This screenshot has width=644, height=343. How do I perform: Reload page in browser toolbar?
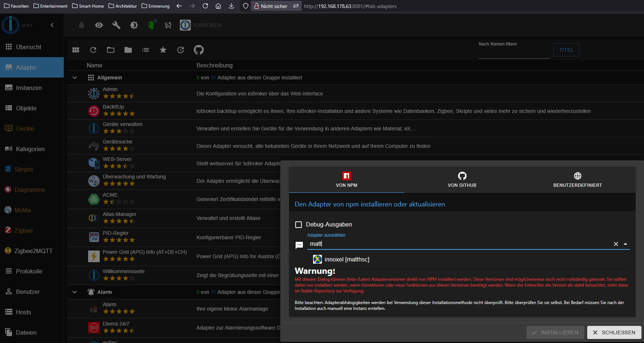205,6
